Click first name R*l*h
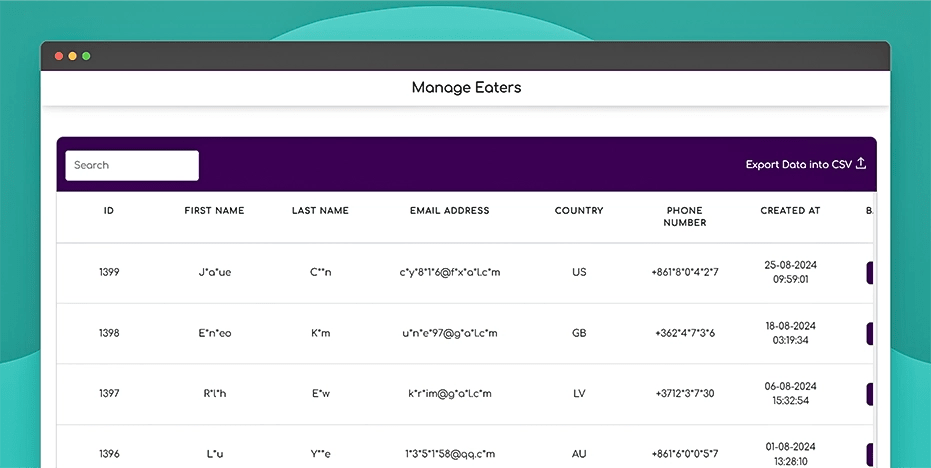 (x=215, y=393)
